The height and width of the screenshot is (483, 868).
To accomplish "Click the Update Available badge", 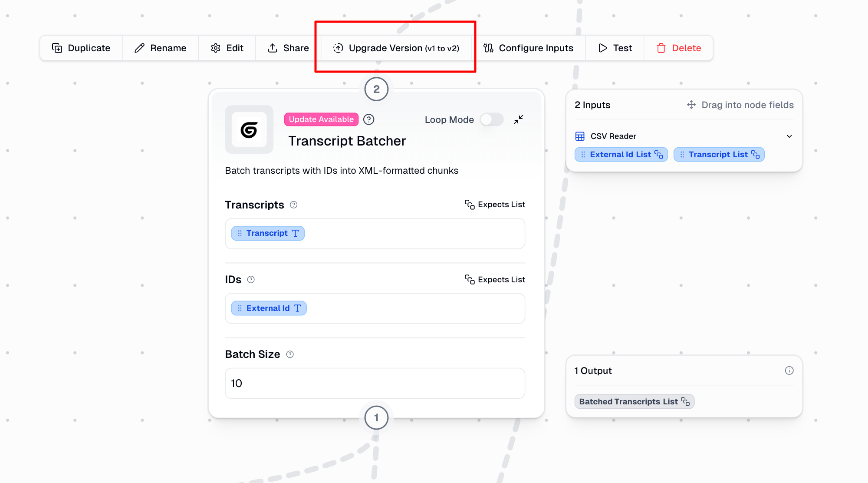I will click(321, 119).
